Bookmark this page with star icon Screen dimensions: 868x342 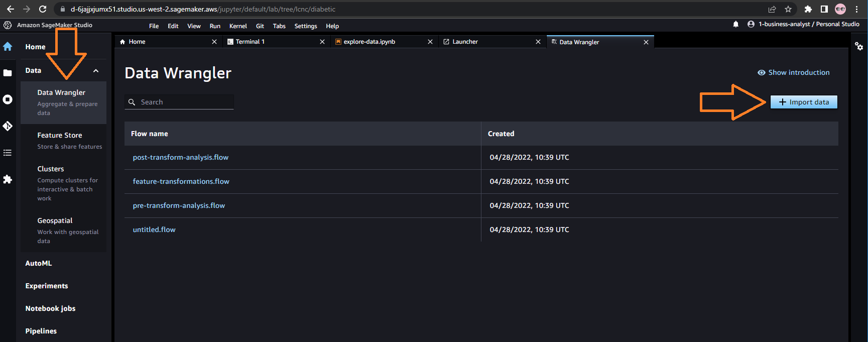[788, 9]
